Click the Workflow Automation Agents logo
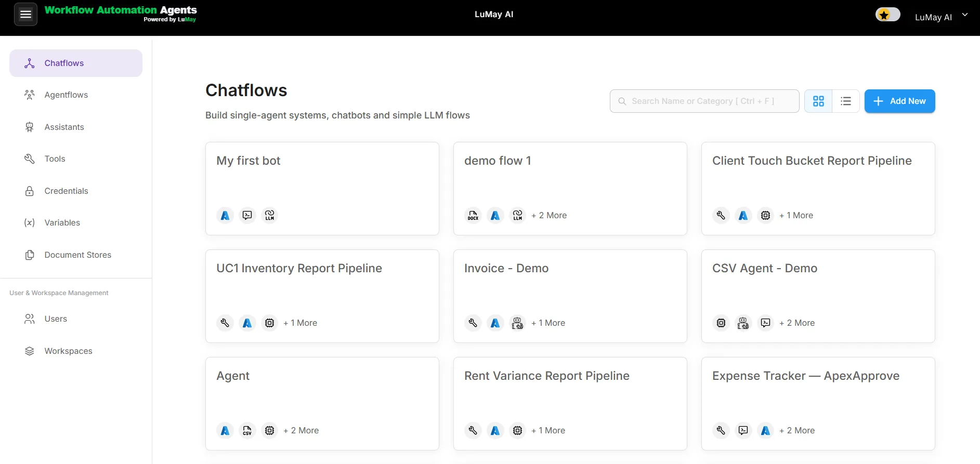Viewport: 980px width, 464px height. pyautogui.click(x=121, y=14)
